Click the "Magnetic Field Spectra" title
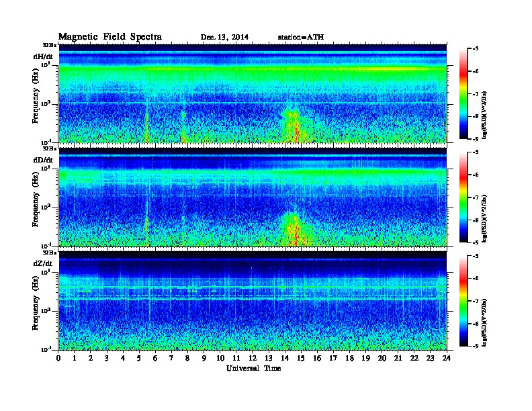532x411 pixels. [x=110, y=37]
